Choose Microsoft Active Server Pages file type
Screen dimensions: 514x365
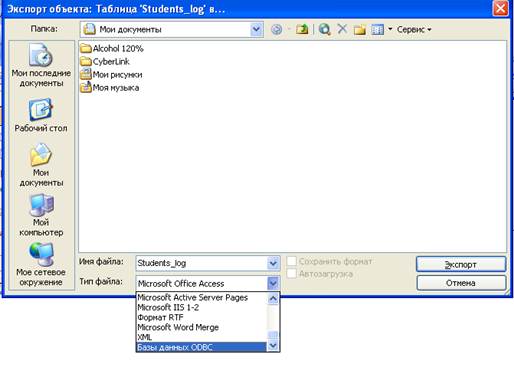pos(202,297)
